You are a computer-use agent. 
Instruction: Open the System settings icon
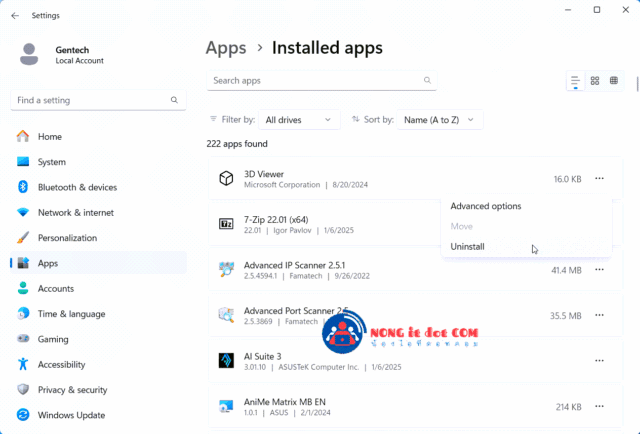tap(23, 162)
